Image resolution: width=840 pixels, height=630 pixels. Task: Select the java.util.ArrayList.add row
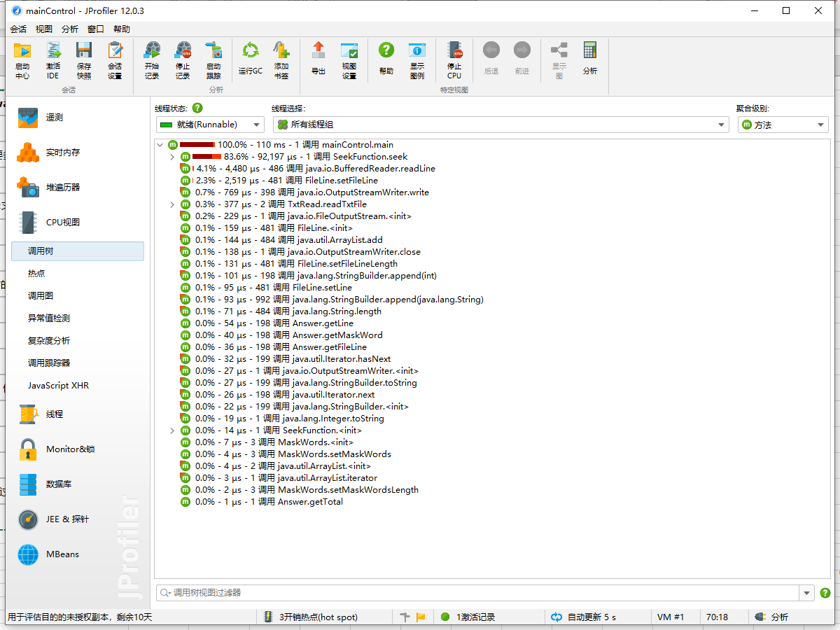tap(281, 240)
